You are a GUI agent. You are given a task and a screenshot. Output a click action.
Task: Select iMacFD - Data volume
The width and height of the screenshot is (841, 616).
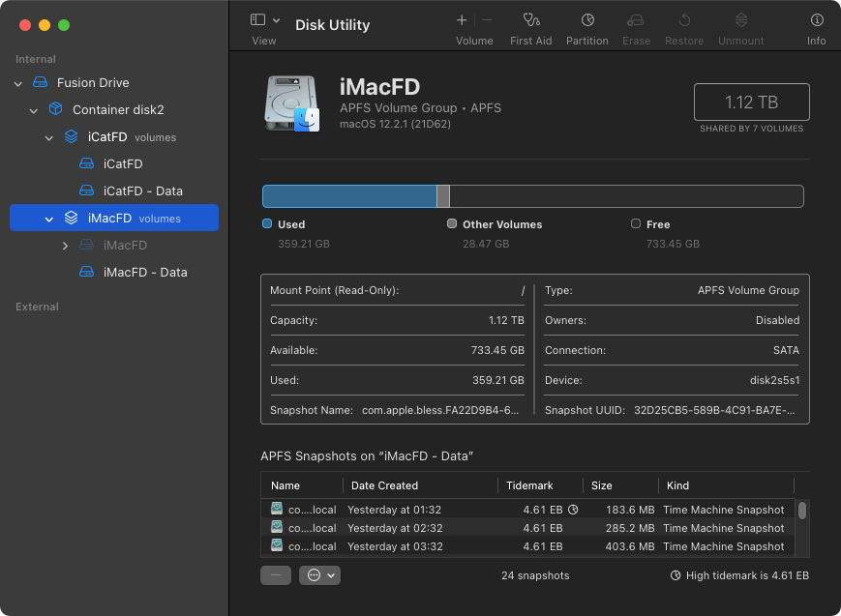click(x=145, y=273)
